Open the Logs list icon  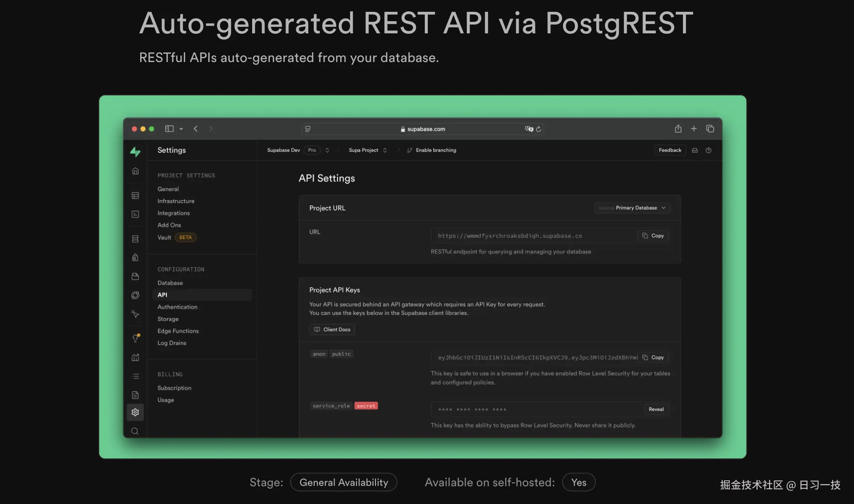tap(135, 376)
